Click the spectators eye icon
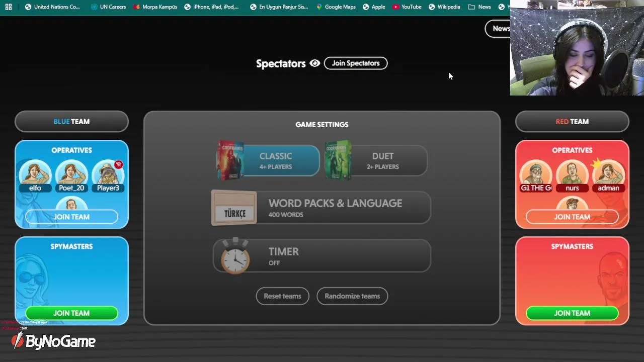This screenshot has width=644, height=362. (x=315, y=63)
